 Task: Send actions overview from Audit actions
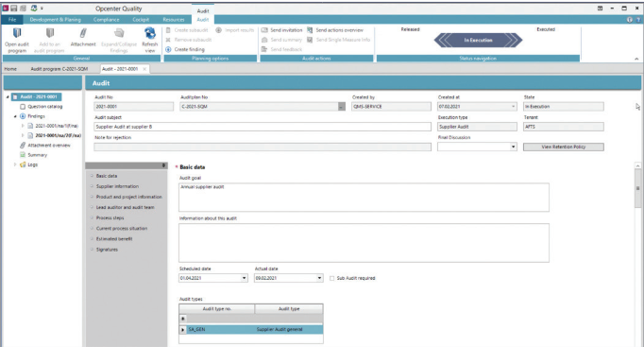tap(335, 30)
